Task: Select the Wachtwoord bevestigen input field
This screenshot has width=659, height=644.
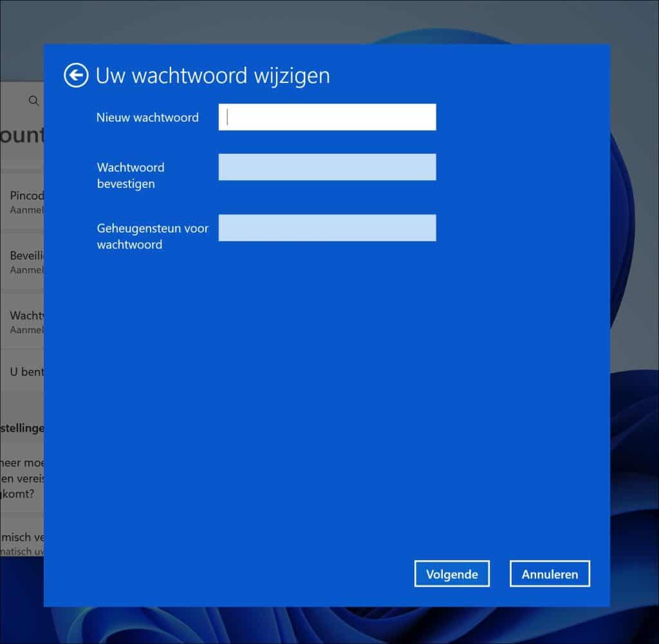Action: click(x=327, y=167)
